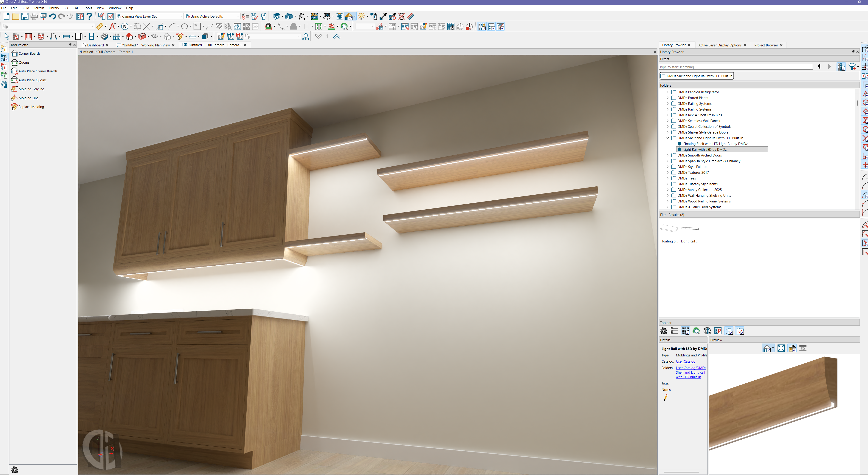Click the Spell Check abc icon
Screen dimensions: 868x475
point(71,16)
